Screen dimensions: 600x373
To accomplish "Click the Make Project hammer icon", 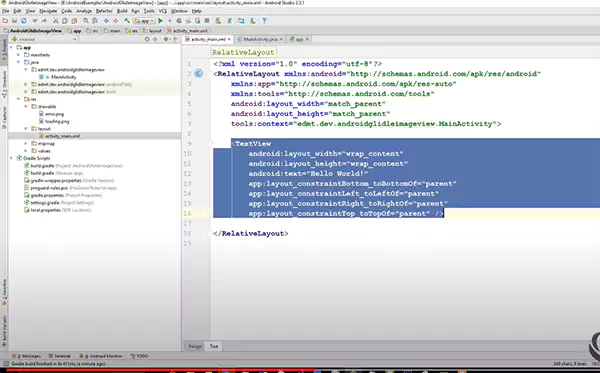I will pyautogui.click(x=127, y=21).
